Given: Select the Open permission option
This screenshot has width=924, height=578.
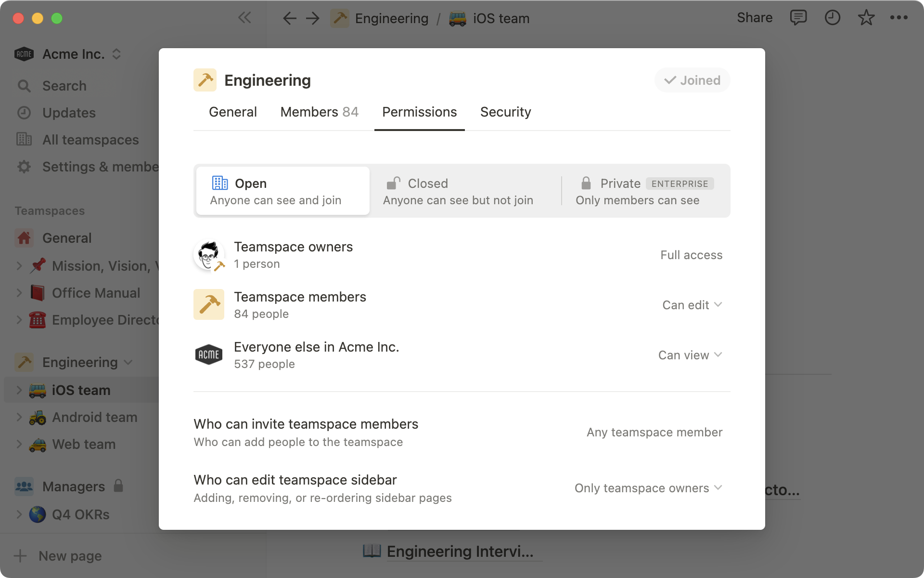Looking at the screenshot, I should click(x=282, y=190).
